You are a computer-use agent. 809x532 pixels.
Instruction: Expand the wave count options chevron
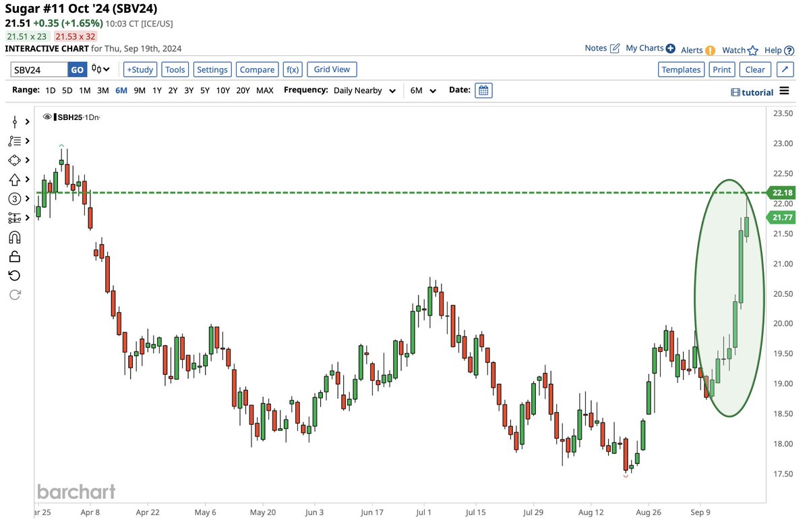coord(27,198)
